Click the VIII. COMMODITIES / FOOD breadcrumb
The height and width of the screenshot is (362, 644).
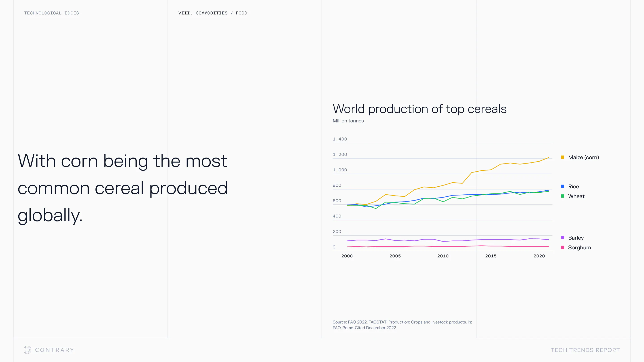click(x=212, y=13)
